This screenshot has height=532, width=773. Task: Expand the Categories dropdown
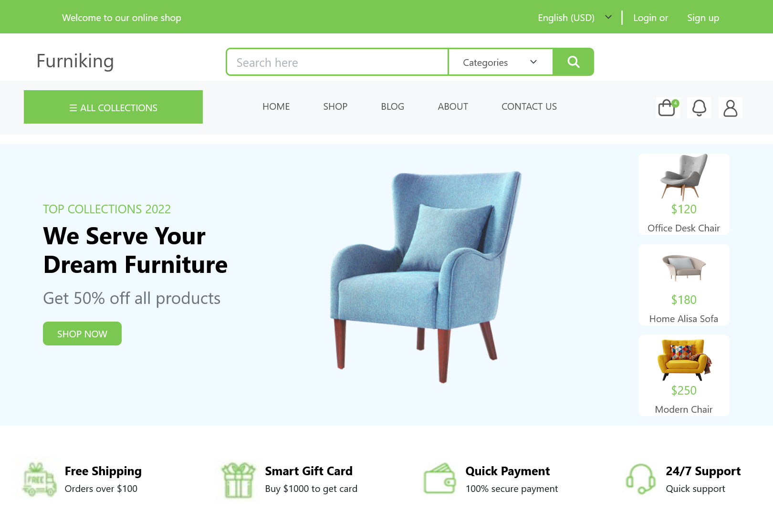tap(501, 62)
